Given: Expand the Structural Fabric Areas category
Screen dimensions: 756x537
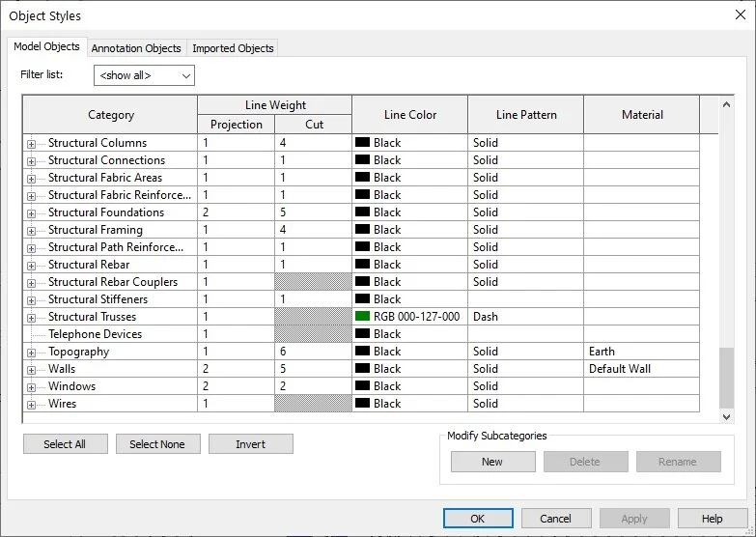Looking at the screenshot, I should coord(31,179).
